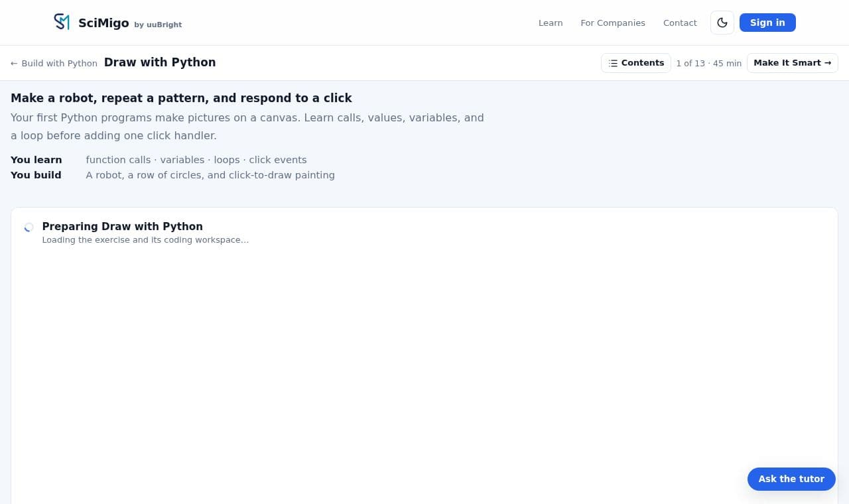
Task: Go back to Build with Python
Action: pyautogui.click(x=54, y=63)
